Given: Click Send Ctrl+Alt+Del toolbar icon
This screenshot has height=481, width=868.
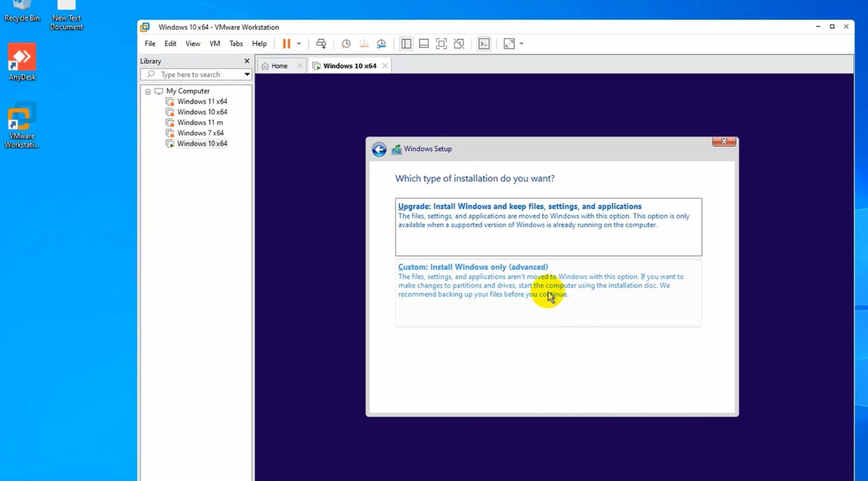Looking at the screenshot, I should click(321, 44).
